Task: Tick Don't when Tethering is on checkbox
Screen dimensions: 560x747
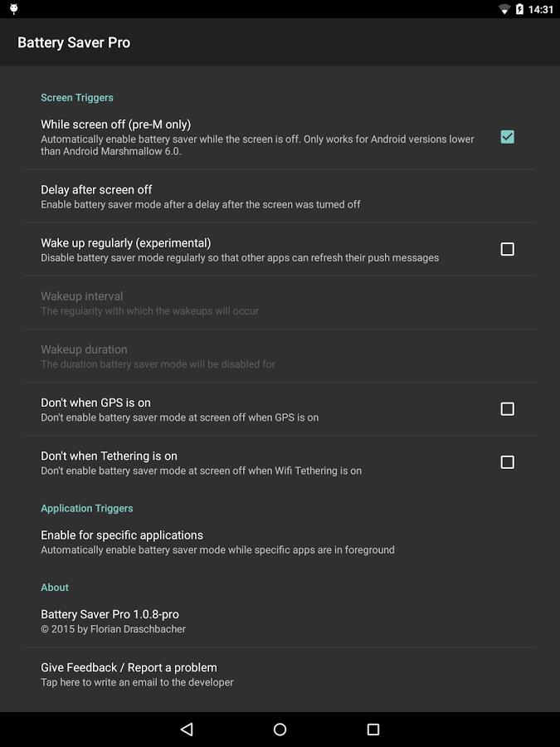Action: pos(507,462)
